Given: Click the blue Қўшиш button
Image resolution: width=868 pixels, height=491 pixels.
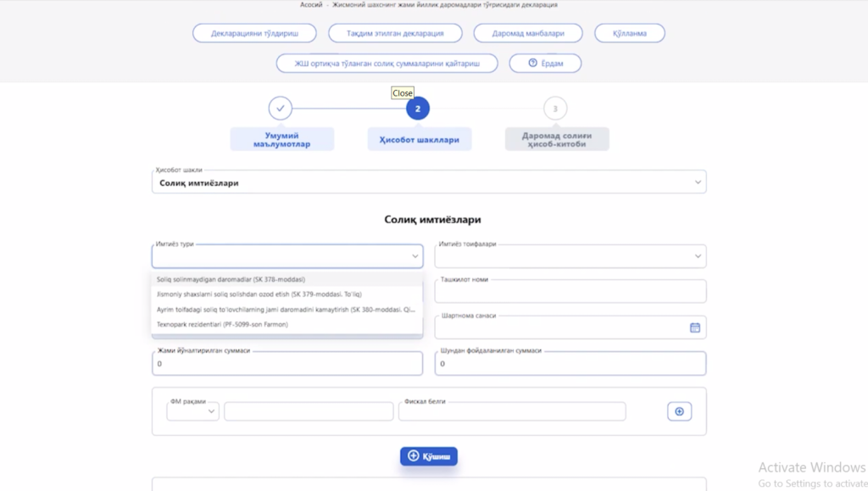Looking at the screenshot, I should [429, 456].
